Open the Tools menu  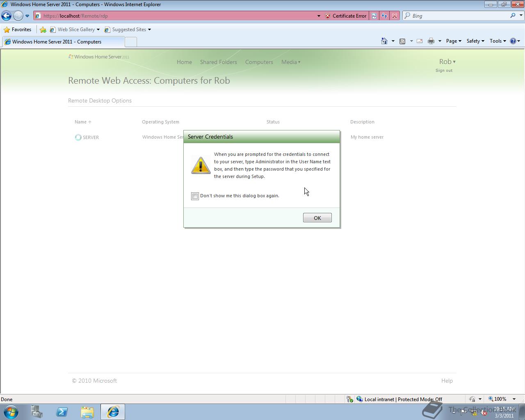498,41
